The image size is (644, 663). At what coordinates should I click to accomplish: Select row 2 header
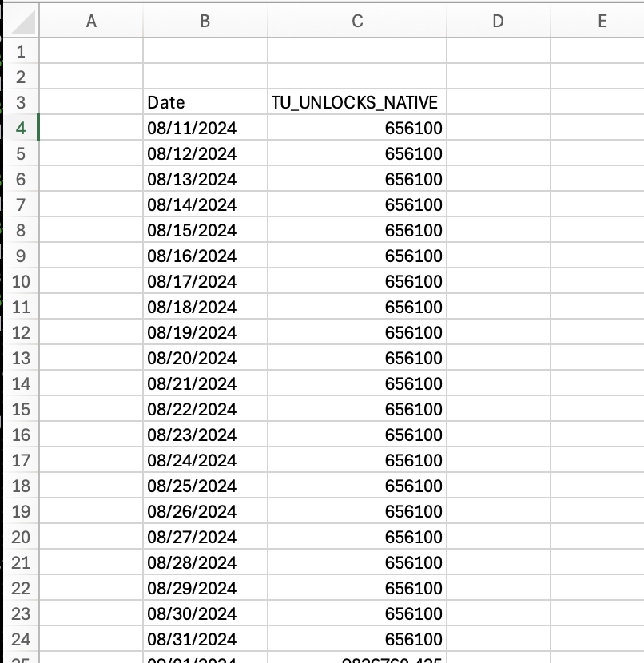click(21, 77)
